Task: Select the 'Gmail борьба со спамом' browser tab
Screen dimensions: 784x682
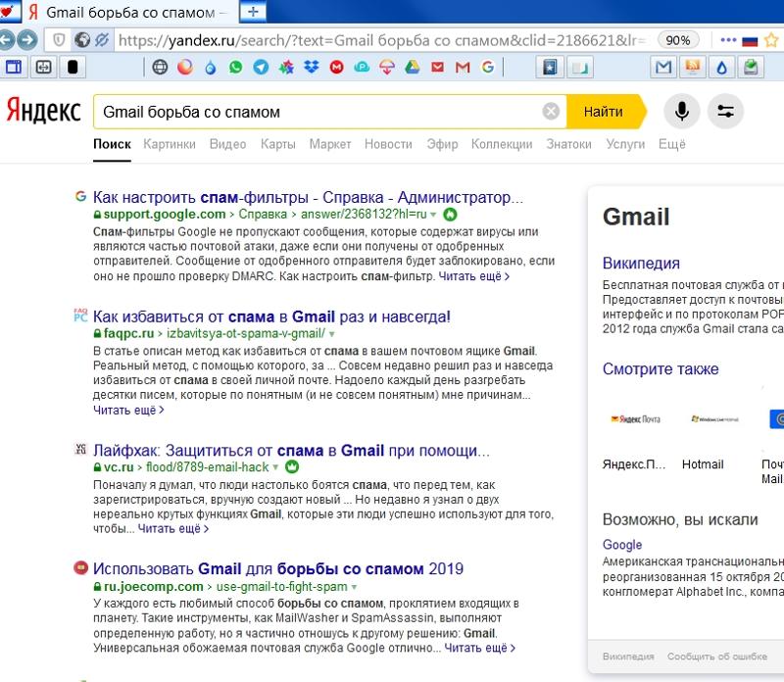Action: point(129,12)
